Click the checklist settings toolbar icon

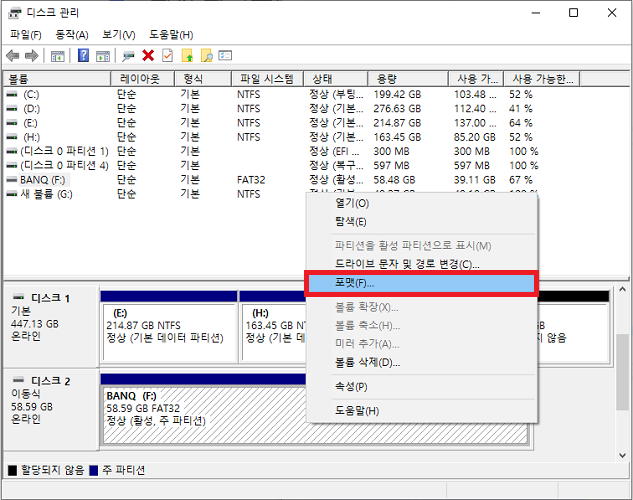pyautogui.click(x=225, y=55)
